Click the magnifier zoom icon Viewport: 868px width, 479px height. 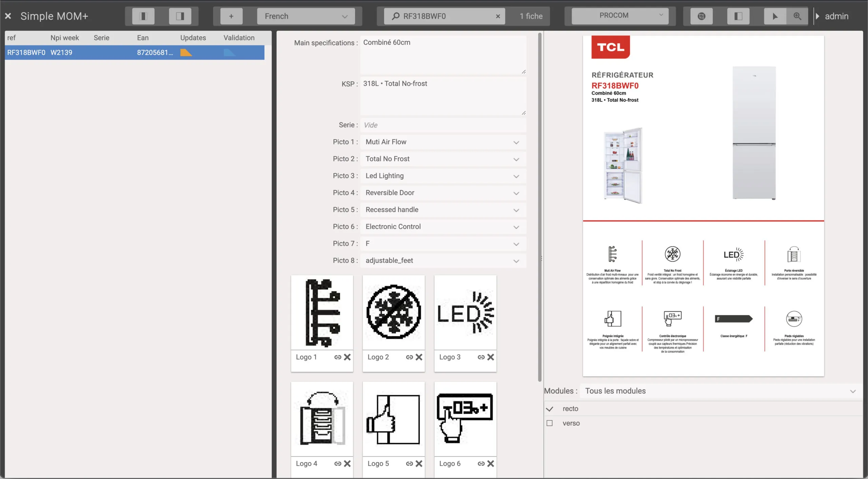797,16
